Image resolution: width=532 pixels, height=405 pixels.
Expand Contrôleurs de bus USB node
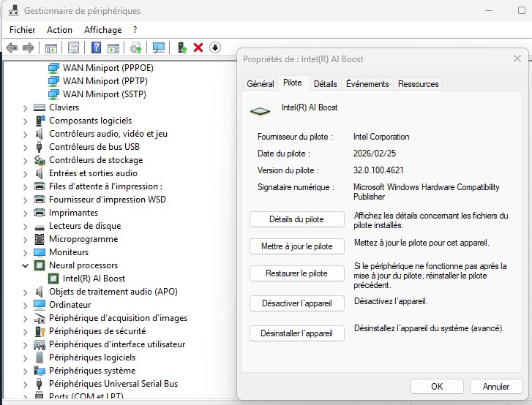pyautogui.click(x=25, y=147)
